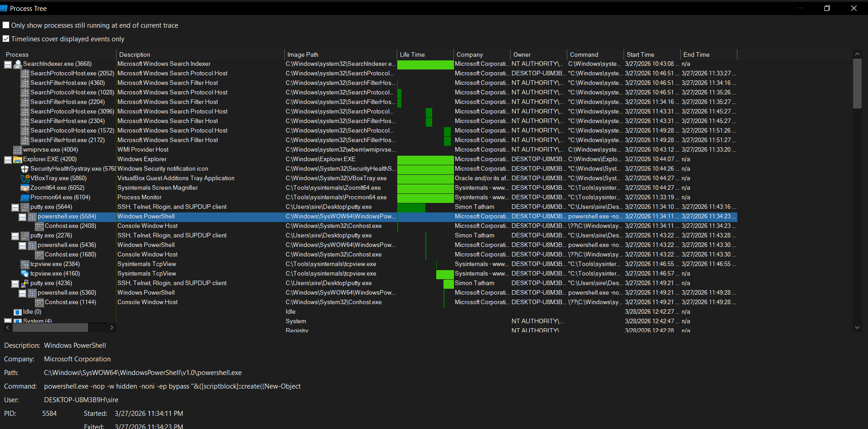Click the SearchIndexer.exe process icon
Screen dimensions: 868x429
pos(18,64)
